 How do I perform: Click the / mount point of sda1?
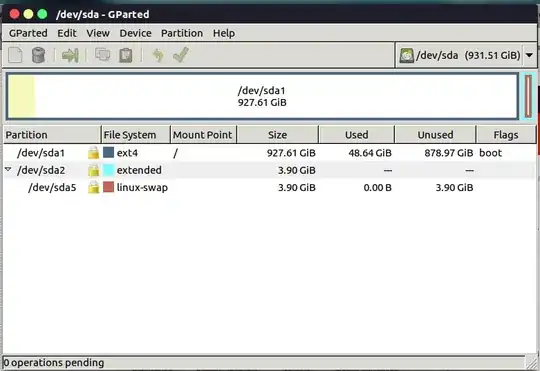[175, 153]
